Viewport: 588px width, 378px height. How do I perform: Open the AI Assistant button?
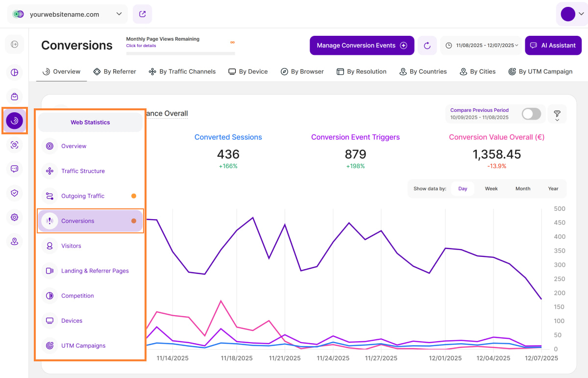553,46
